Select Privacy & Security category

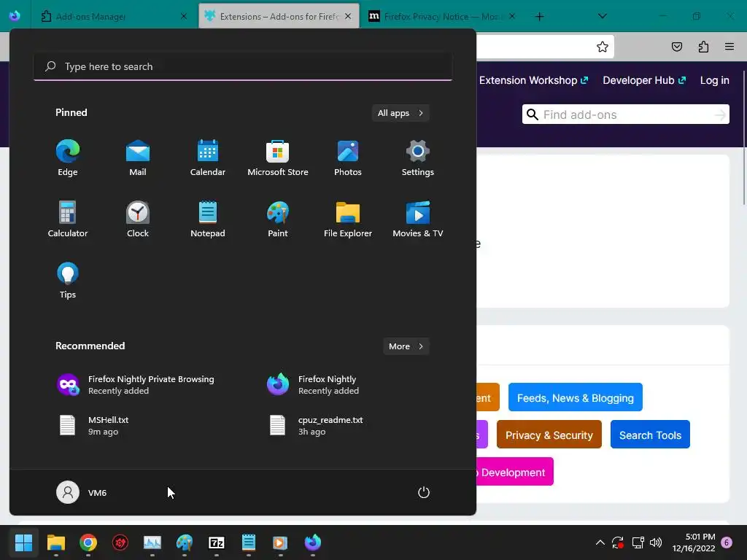549,435
